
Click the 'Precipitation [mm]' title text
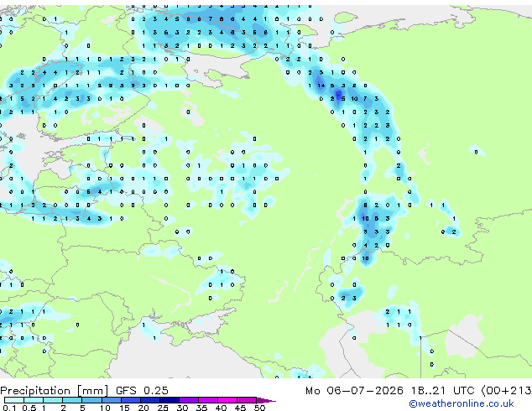click(55, 391)
